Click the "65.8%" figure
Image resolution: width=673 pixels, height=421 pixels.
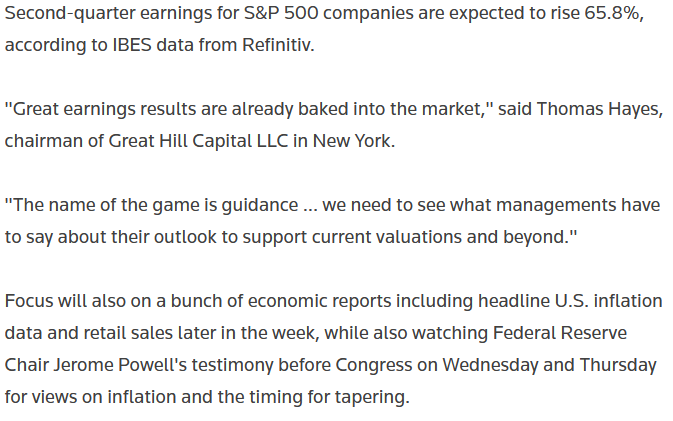click(614, 13)
